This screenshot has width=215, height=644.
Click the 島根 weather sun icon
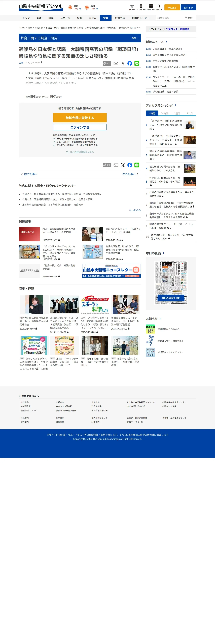pyautogui.click(x=70, y=8)
